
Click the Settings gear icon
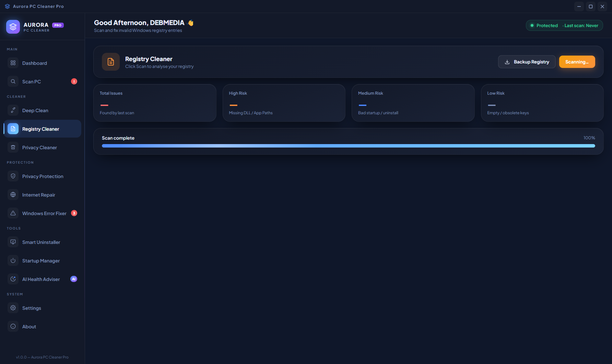coord(13,308)
